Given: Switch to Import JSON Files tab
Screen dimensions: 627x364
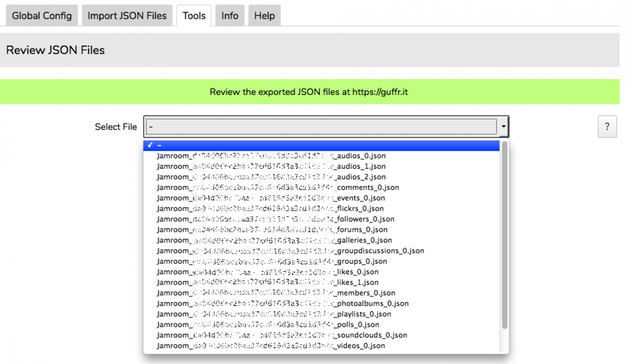Looking at the screenshot, I should coord(127,16).
